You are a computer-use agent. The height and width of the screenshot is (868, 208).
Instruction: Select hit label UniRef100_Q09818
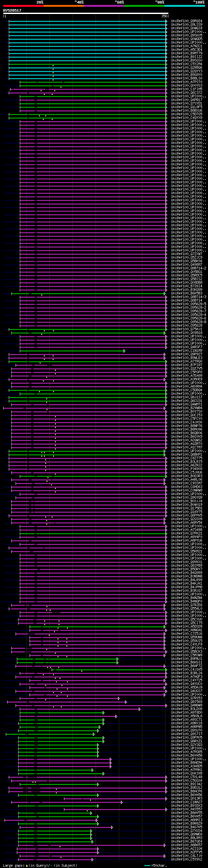[x=187, y=333]
